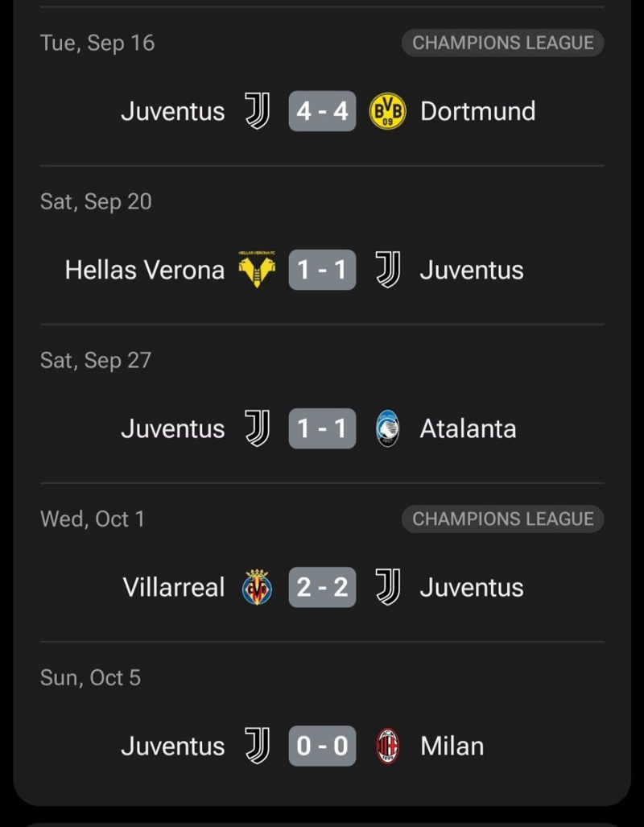Click the AC Milan club crest
This screenshot has width=644, height=827.
(387, 746)
